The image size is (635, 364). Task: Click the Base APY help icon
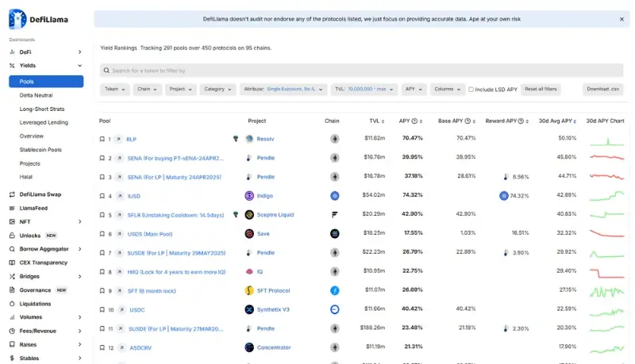click(468, 121)
